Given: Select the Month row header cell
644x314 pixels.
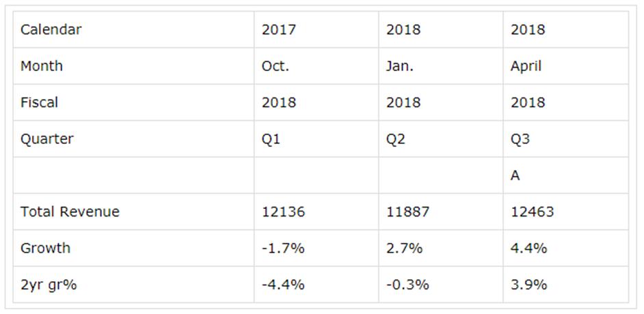Looking at the screenshot, I should tap(42, 66).
